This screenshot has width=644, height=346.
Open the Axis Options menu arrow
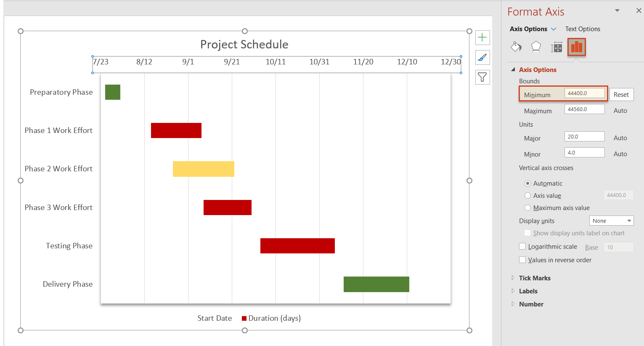click(554, 29)
